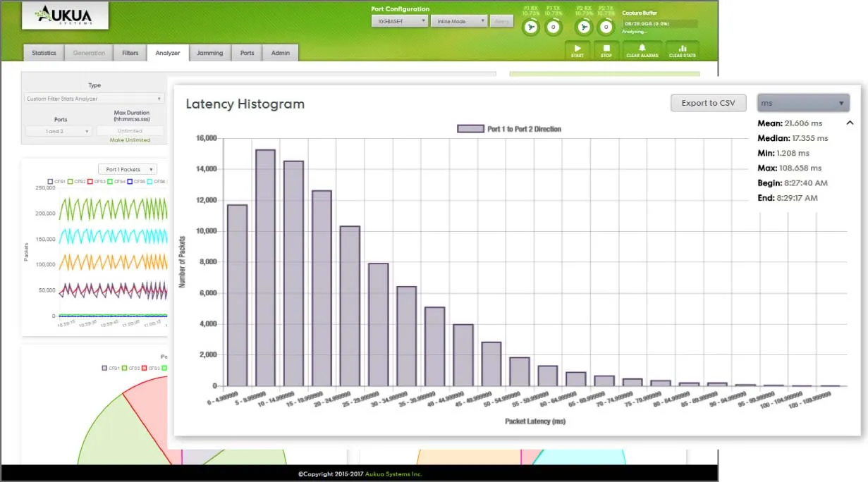Go to the Ports tab
Viewport: 868px width, 482px height.
[x=247, y=53]
